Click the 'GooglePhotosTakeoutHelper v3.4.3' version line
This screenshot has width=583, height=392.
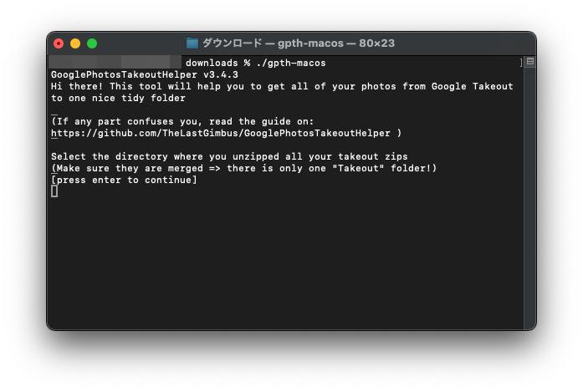[144, 74]
